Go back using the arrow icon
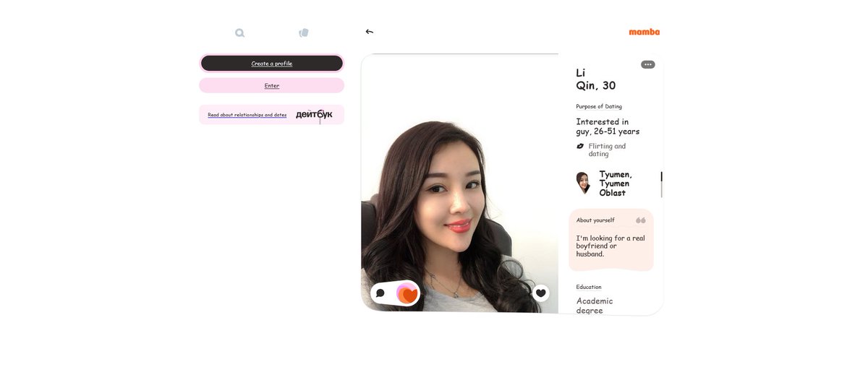This screenshot has height=367, width=868. 370,32
